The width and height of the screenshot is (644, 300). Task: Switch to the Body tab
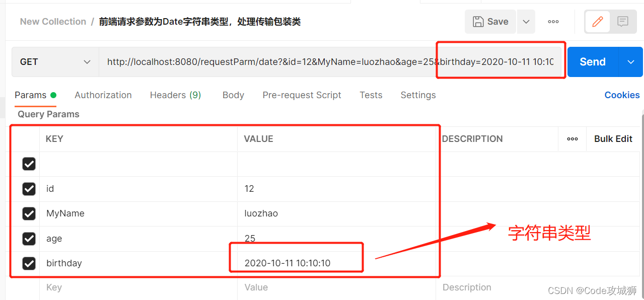click(x=233, y=95)
